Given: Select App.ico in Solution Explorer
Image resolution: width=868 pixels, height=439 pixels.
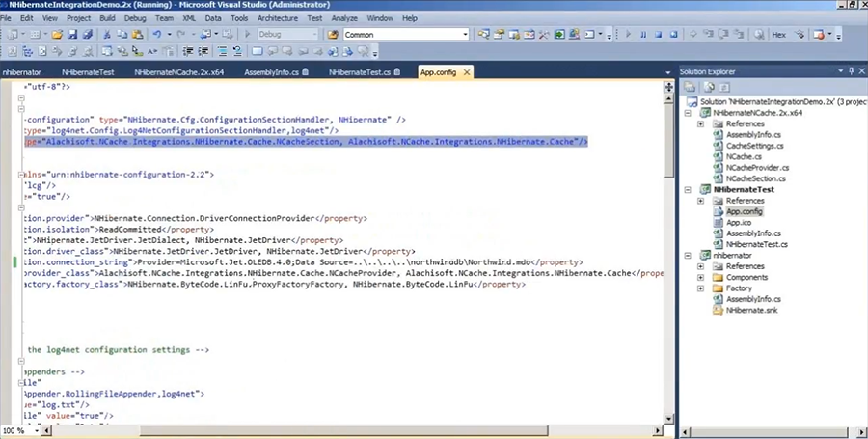Looking at the screenshot, I should (x=739, y=223).
